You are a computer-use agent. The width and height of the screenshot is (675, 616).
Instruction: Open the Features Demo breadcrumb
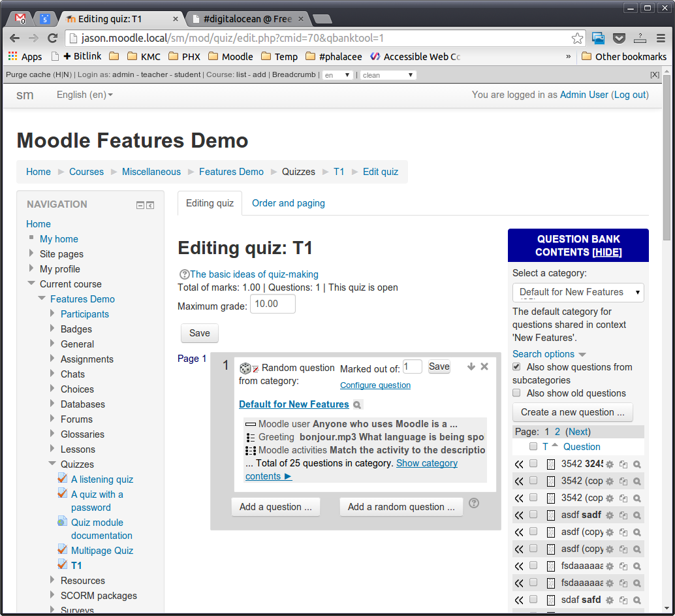click(231, 172)
